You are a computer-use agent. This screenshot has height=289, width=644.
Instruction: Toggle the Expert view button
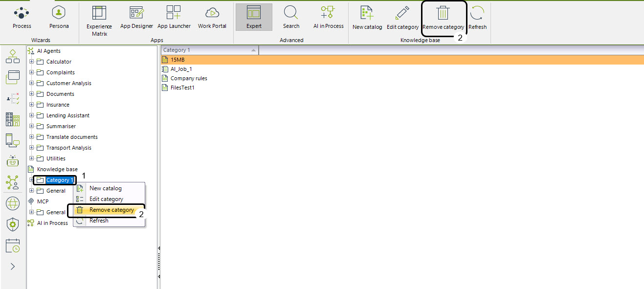click(x=254, y=17)
